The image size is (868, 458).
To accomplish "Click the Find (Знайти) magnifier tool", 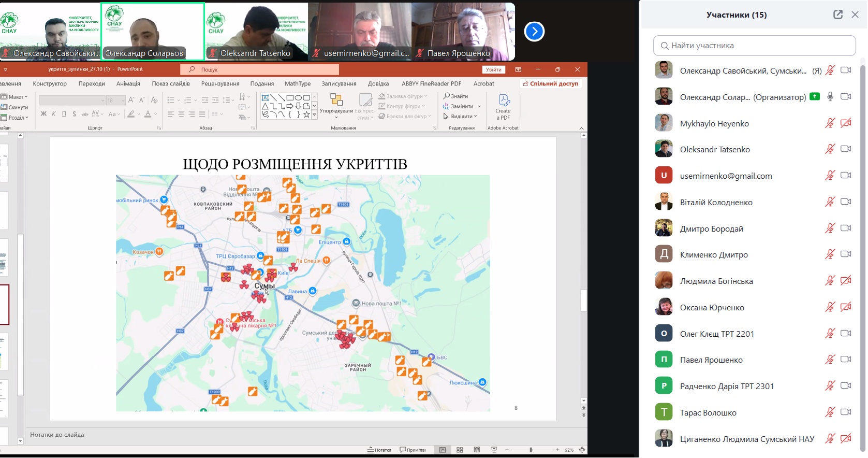I will click(x=456, y=96).
